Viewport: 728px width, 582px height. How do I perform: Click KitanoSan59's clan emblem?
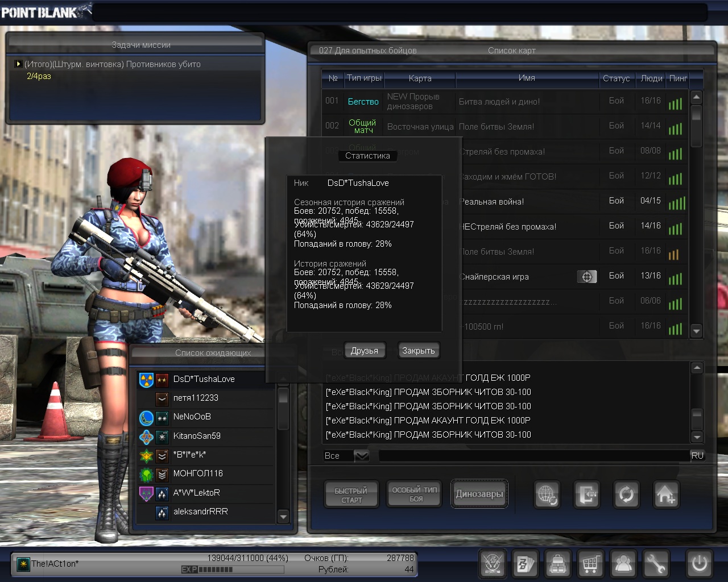coord(146,436)
